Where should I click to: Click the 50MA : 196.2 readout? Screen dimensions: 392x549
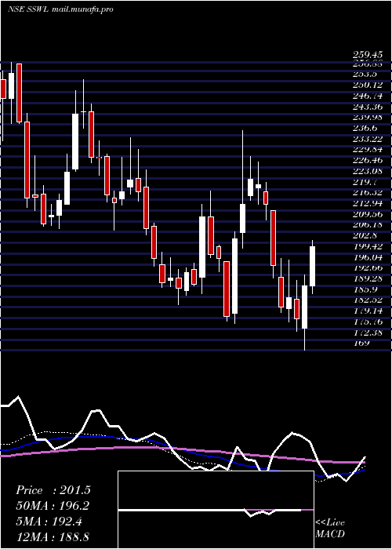(x=52, y=506)
